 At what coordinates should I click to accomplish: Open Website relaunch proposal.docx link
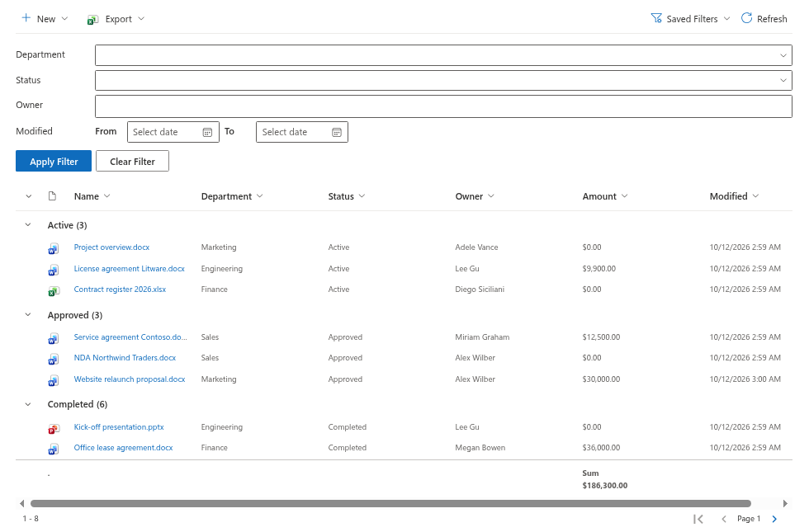click(x=129, y=379)
